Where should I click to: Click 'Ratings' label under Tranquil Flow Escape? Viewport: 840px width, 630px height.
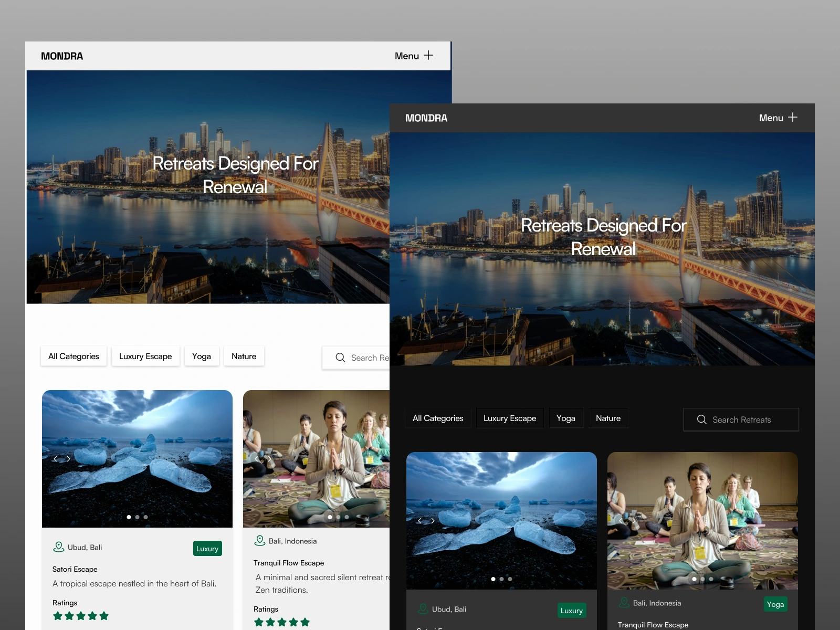point(266,609)
